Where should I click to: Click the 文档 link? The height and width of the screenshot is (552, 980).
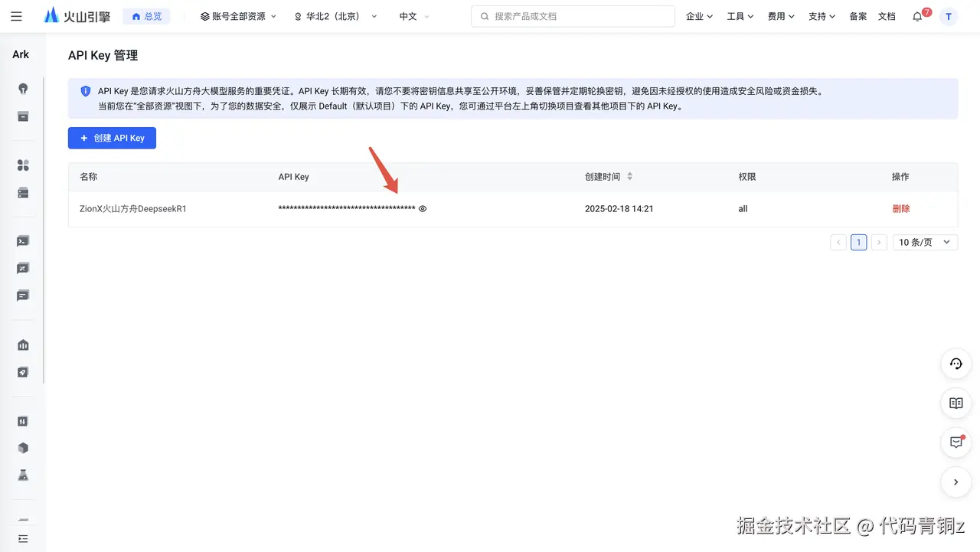coord(887,16)
